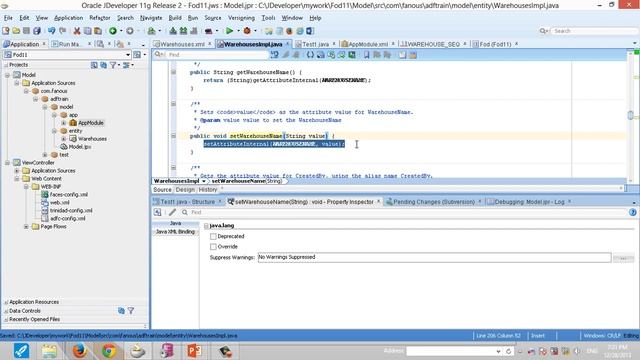Viewport: 640px width, 360px height.
Task: Click the New file toolbar icon
Action: pyautogui.click(x=6, y=31)
